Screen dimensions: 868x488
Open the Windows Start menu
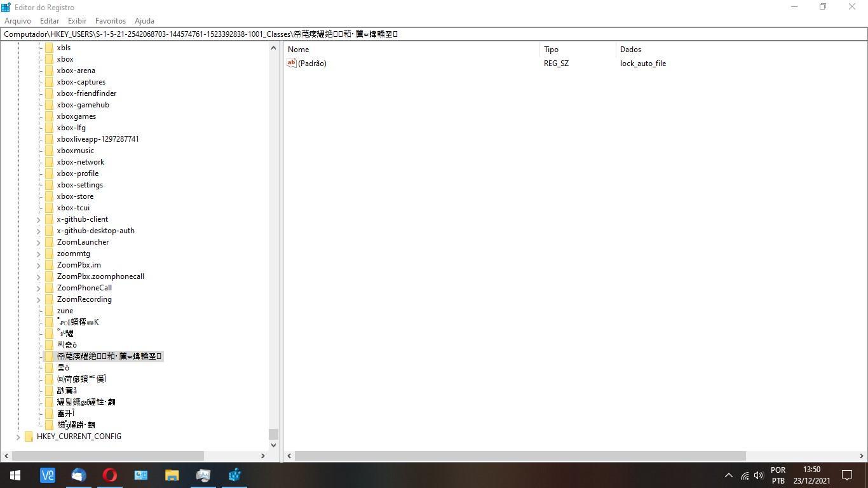tap(15, 475)
